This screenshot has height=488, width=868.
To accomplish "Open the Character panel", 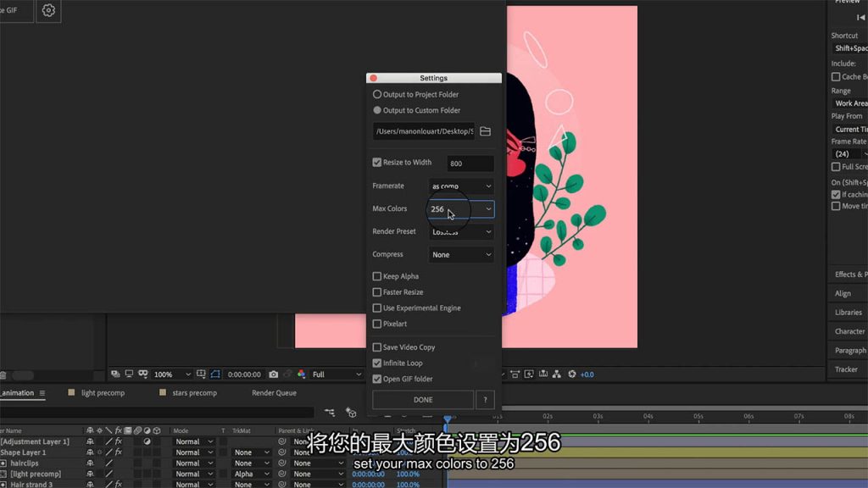I will tap(849, 331).
